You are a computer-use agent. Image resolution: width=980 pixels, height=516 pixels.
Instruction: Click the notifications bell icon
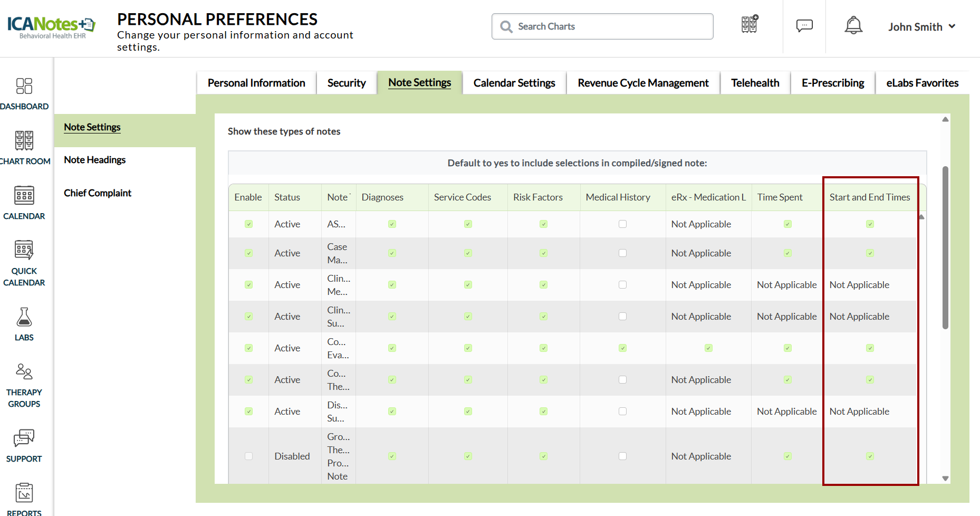pos(853,25)
